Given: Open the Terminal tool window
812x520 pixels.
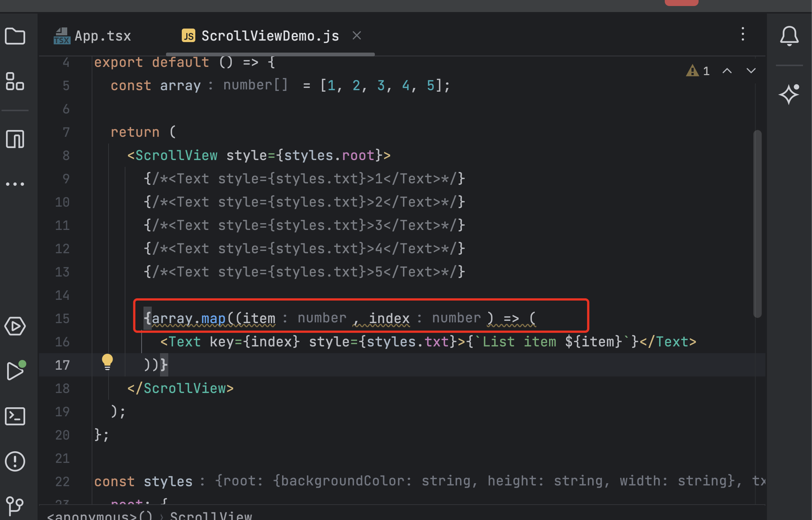Looking at the screenshot, I should [x=15, y=416].
